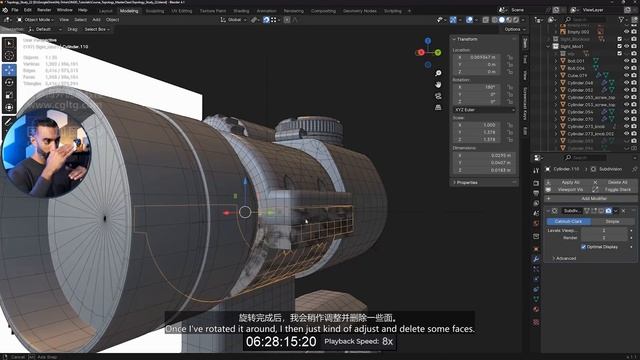The image size is (640, 360).
Task: Open the Render properties tab icon
Action: coord(536,184)
